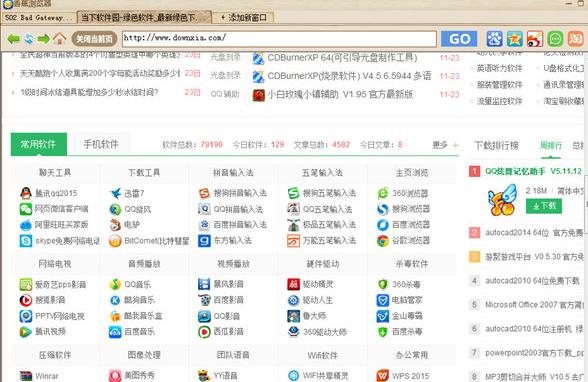Open the 酷狗音乐 link
The width and height of the screenshot is (588, 382).
coord(139,300)
